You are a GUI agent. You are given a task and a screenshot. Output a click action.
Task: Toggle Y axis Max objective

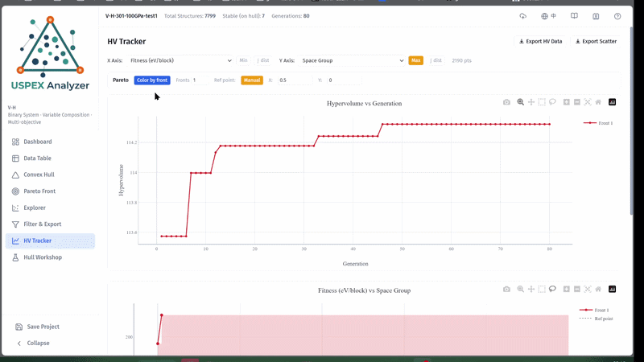point(415,60)
